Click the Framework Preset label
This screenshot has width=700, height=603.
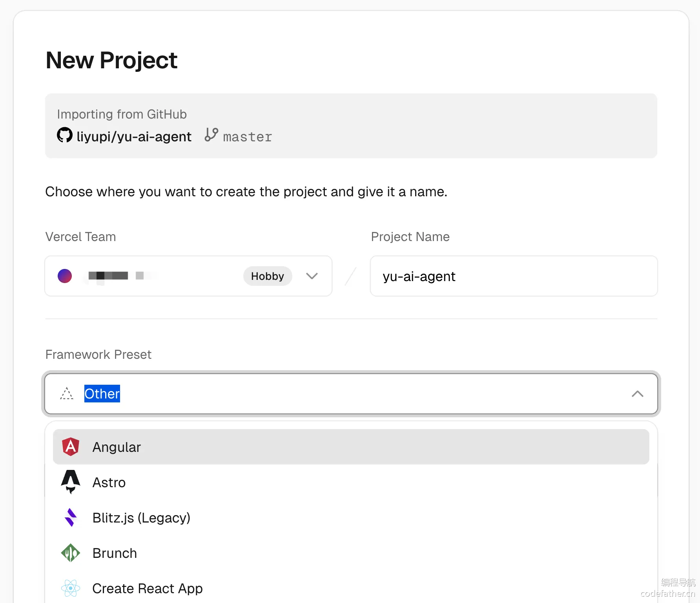point(98,354)
